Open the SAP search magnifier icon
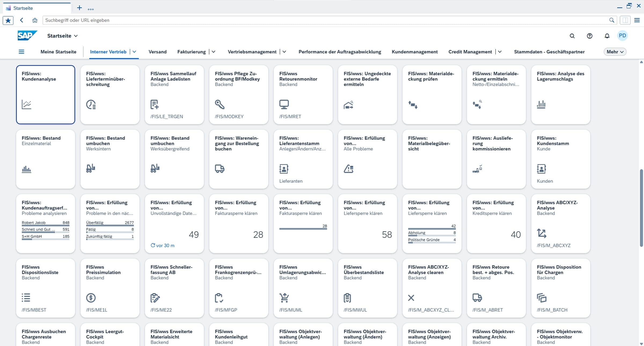 (572, 36)
